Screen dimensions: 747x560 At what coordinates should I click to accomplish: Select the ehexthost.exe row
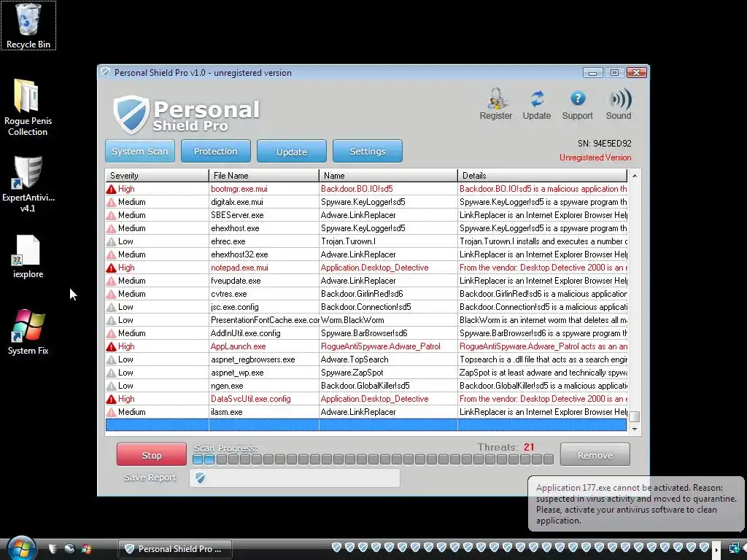[366, 228]
